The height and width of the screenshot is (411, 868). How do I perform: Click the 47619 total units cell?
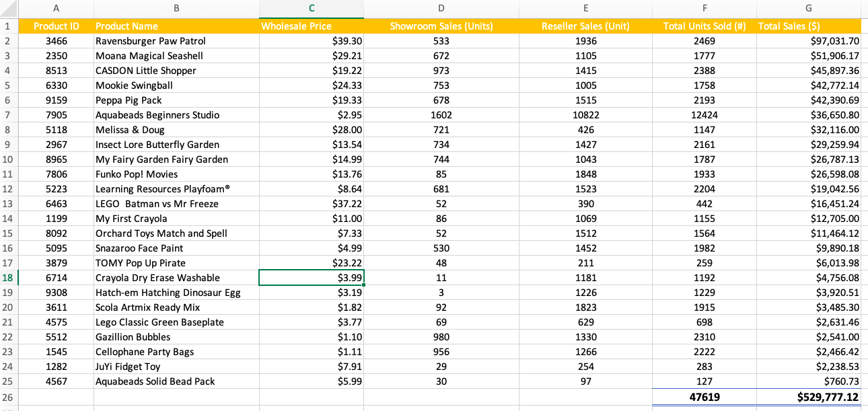pos(704,397)
